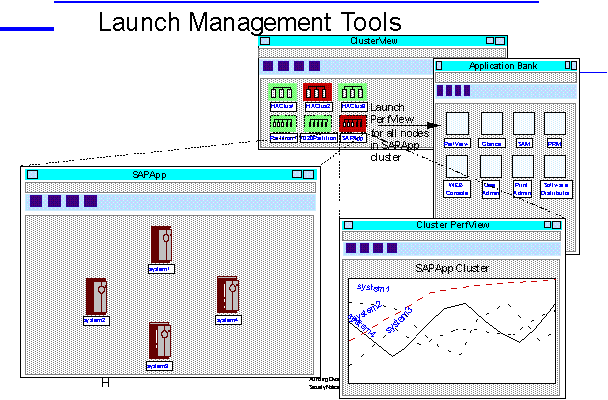Click first toolbar button in SAPApp window
608x400 pixels.
36,201
